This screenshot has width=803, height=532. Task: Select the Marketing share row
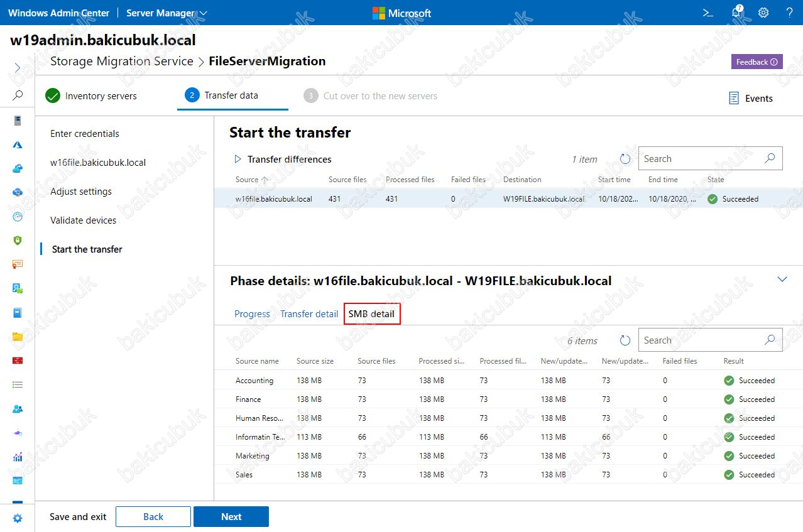coord(508,455)
